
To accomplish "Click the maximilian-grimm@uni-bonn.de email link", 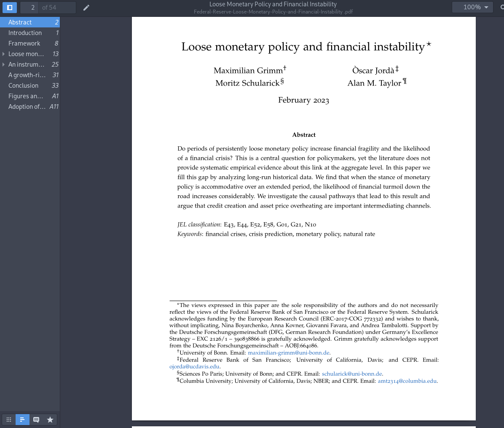I will click(x=288, y=353).
